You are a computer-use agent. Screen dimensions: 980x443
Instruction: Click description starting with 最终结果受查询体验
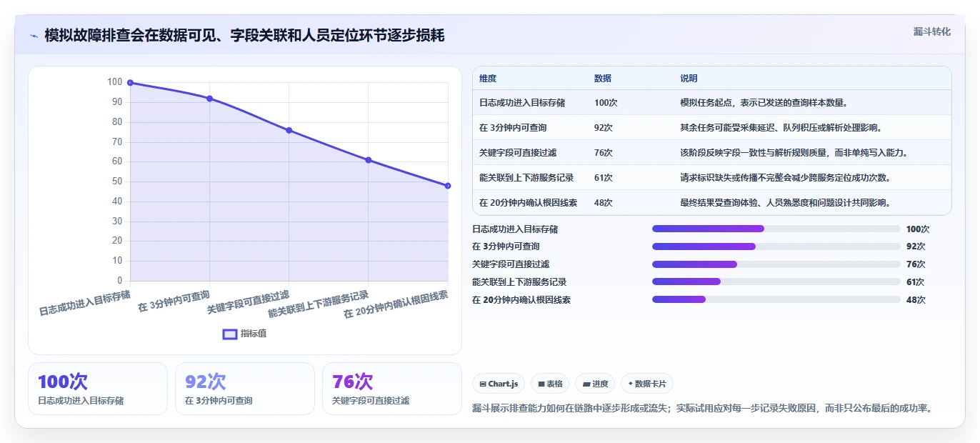[x=785, y=203]
